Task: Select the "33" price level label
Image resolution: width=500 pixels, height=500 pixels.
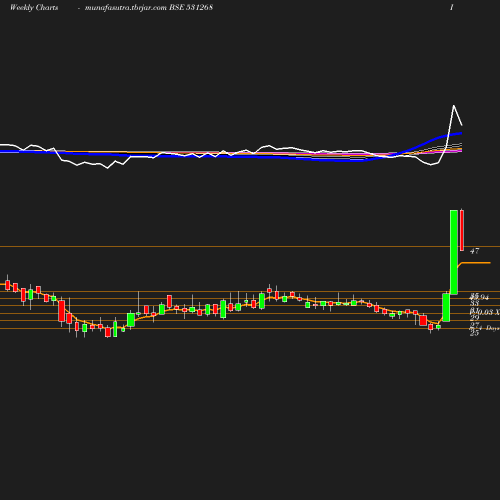Action: pyautogui.click(x=474, y=303)
